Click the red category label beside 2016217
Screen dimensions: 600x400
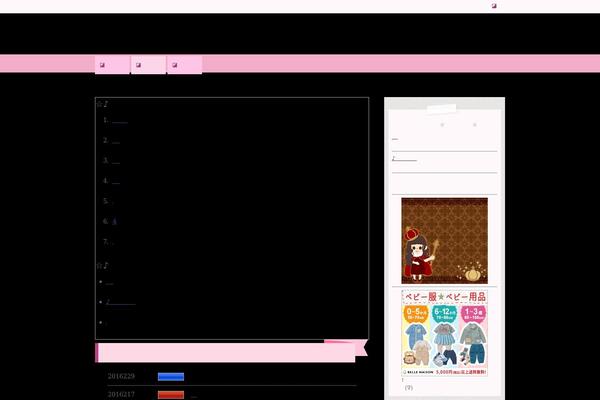(x=171, y=395)
